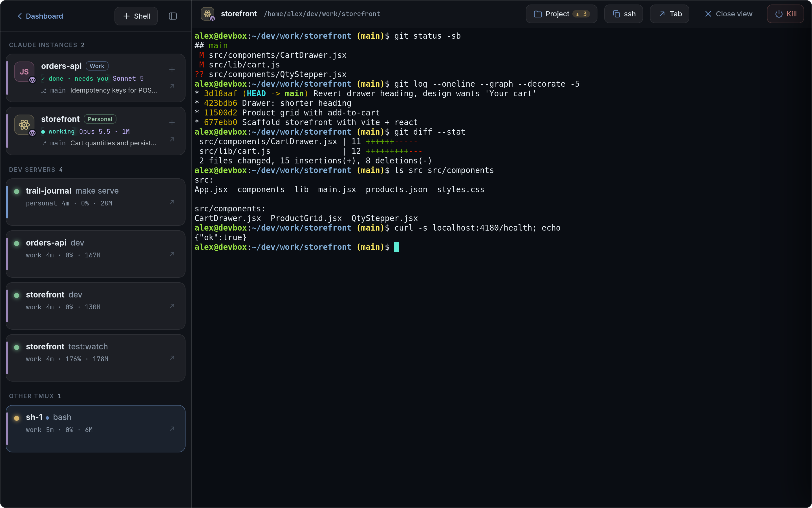This screenshot has width=812, height=508.
Task: Click the plus icon on storefront instance
Action: 172,123
